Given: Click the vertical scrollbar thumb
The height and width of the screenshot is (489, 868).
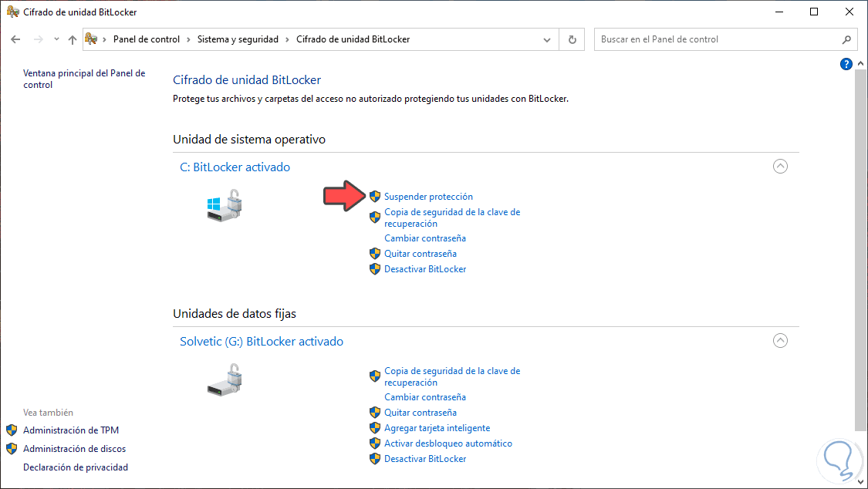Looking at the screenshot, I should [860, 250].
